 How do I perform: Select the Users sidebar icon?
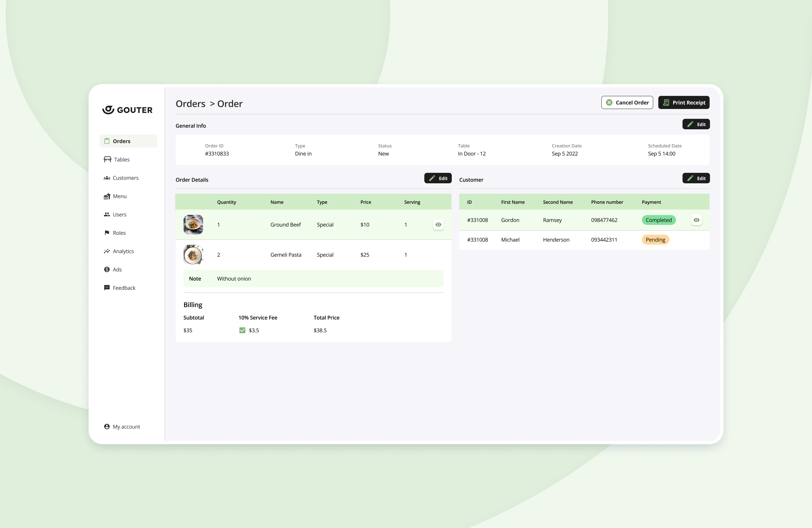(107, 214)
